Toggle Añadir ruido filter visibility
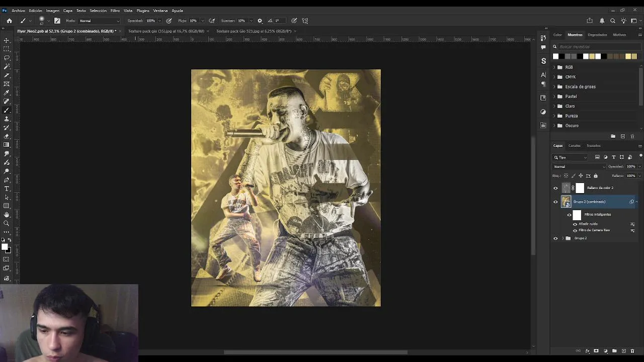 [575, 224]
